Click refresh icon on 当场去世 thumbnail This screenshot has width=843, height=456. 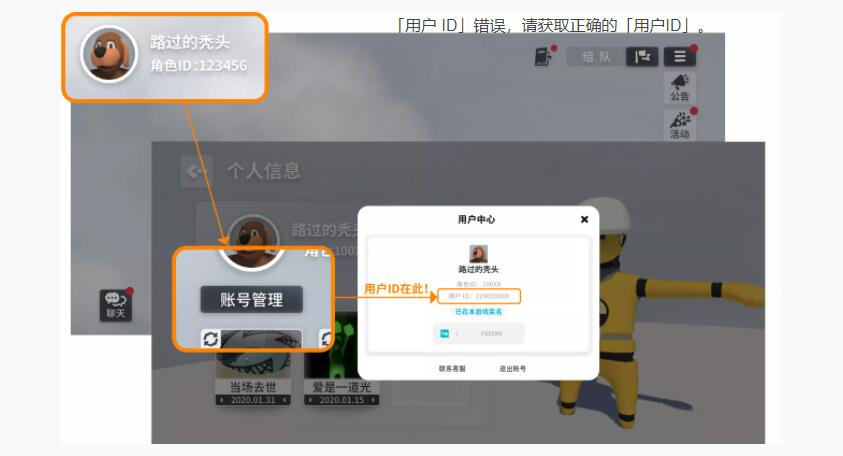(x=211, y=339)
